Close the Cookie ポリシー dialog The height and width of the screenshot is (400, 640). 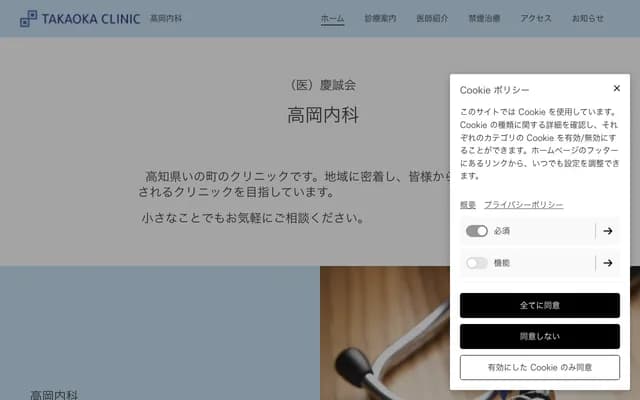(616, 88)
